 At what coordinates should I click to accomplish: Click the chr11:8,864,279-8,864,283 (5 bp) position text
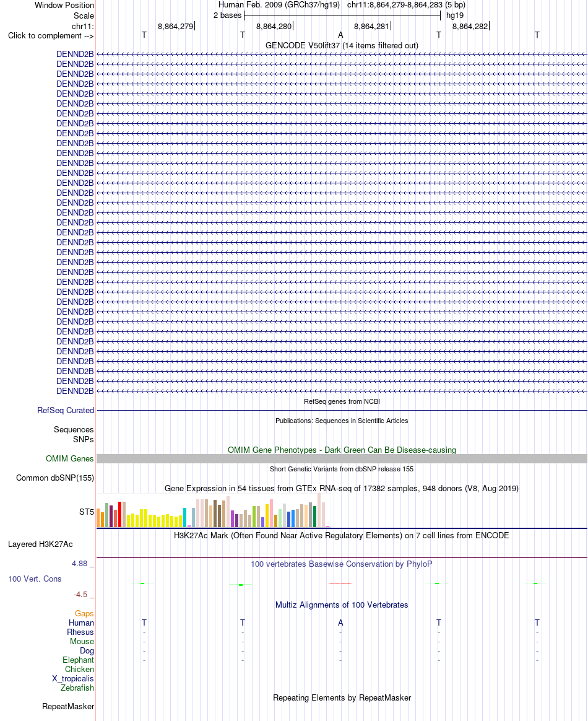[406, 5]
